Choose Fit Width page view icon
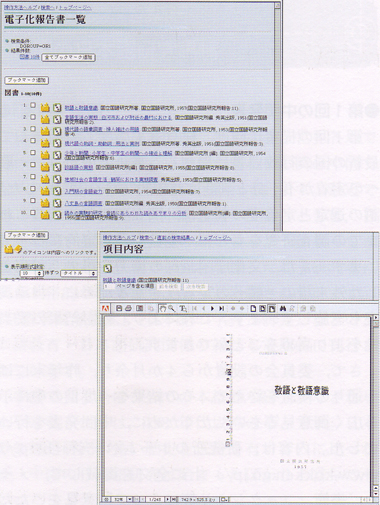 (x=272, y=308)
